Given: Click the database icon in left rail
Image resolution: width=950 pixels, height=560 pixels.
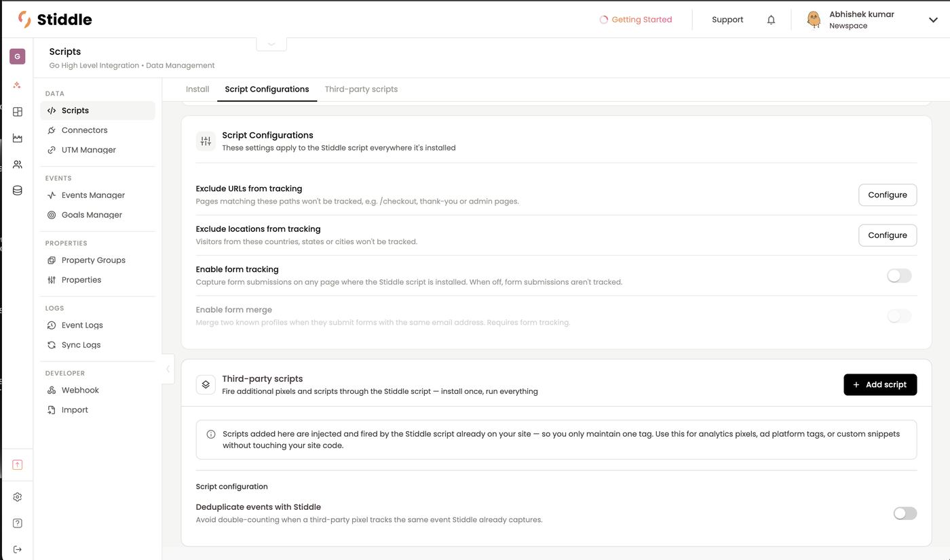Looking at the screenshot, I should click(18, 191).
